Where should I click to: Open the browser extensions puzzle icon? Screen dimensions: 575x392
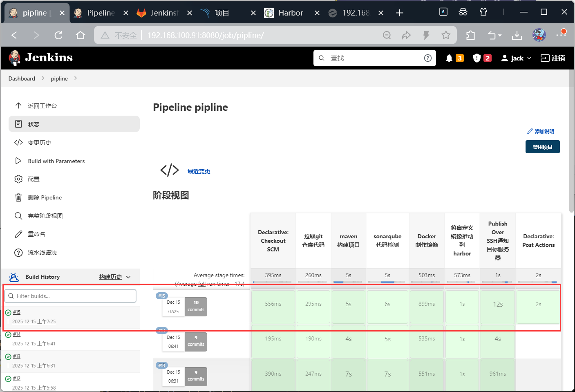pos(470,35)
